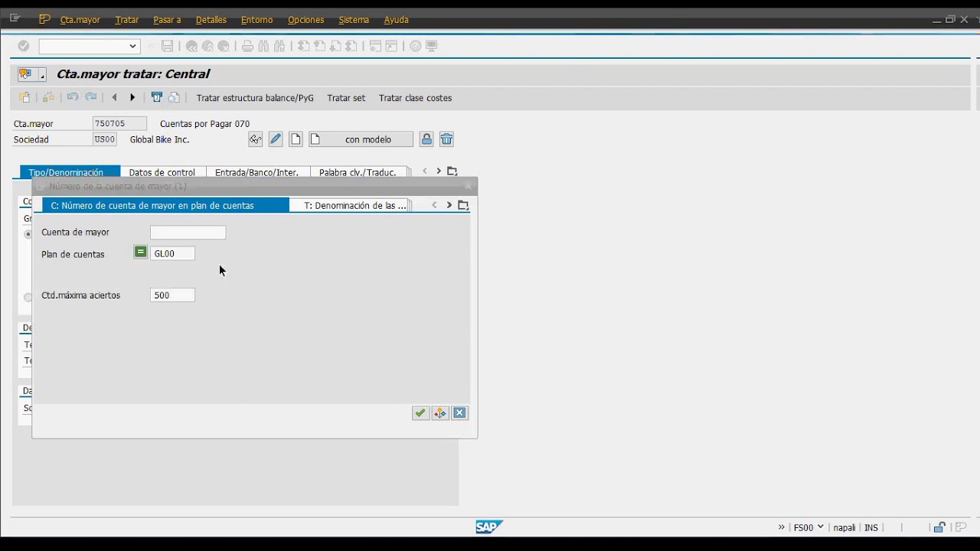The width and height of the screenshot is (980, 551).
Task: Open the Detalles menu
Action: [211, 20]
